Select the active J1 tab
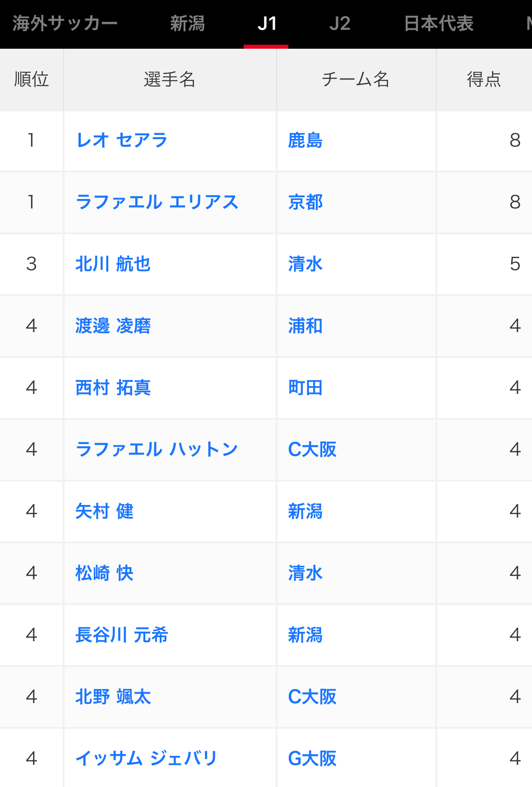Viewport: 532px width, 787px height. (267, 23)
